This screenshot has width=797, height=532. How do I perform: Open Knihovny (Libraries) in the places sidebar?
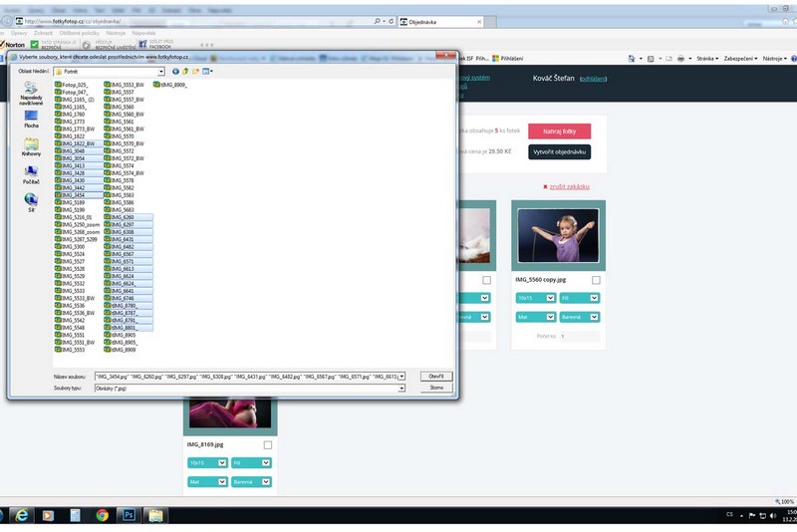click(32, 147)
